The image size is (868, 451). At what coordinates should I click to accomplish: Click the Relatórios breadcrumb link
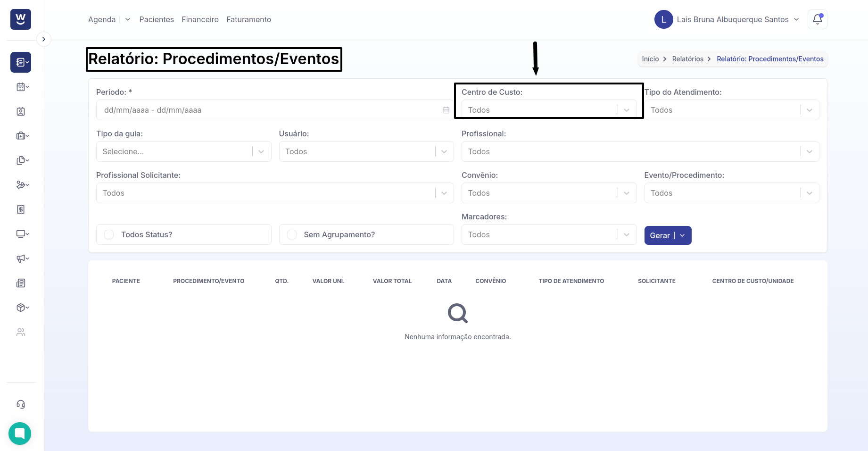(x=687, y=59)
